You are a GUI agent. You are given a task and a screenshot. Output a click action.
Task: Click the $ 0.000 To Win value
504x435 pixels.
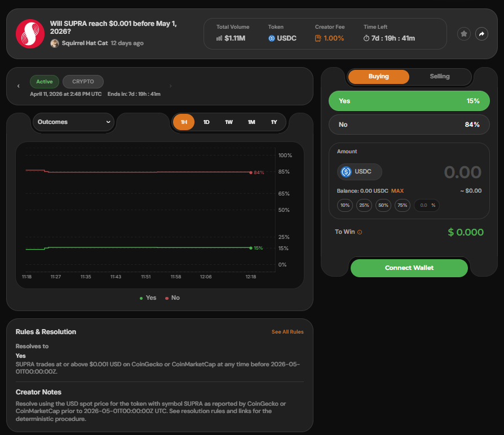point(466,232)
